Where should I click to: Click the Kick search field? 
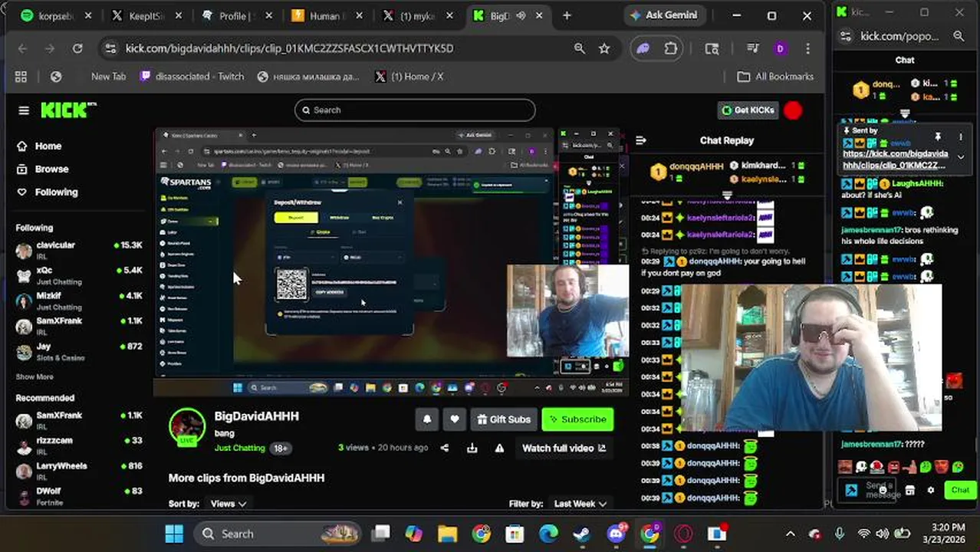click(415, 110)
